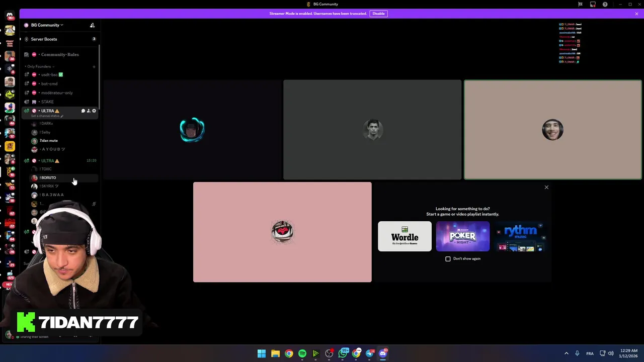Open File Explorer from taskbar
This screenshot has height=362, width=644.
point(275,354)
